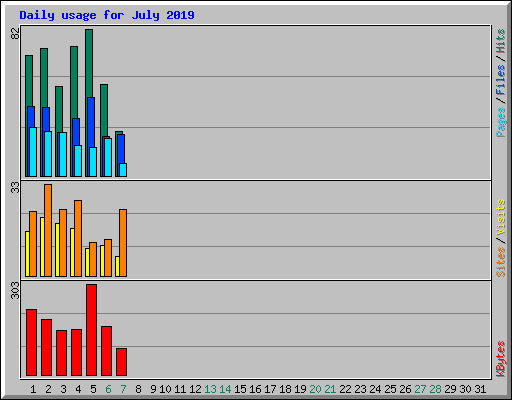512x400 pixels.
Task: Select day 14 weekend label
Action: coord(225,389)
